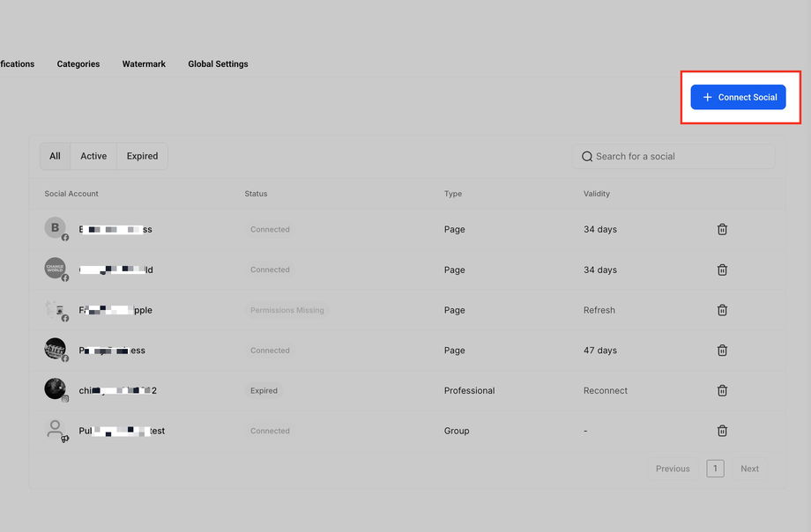
Task: Click the Connect Social button
Action: pos(738,97)
